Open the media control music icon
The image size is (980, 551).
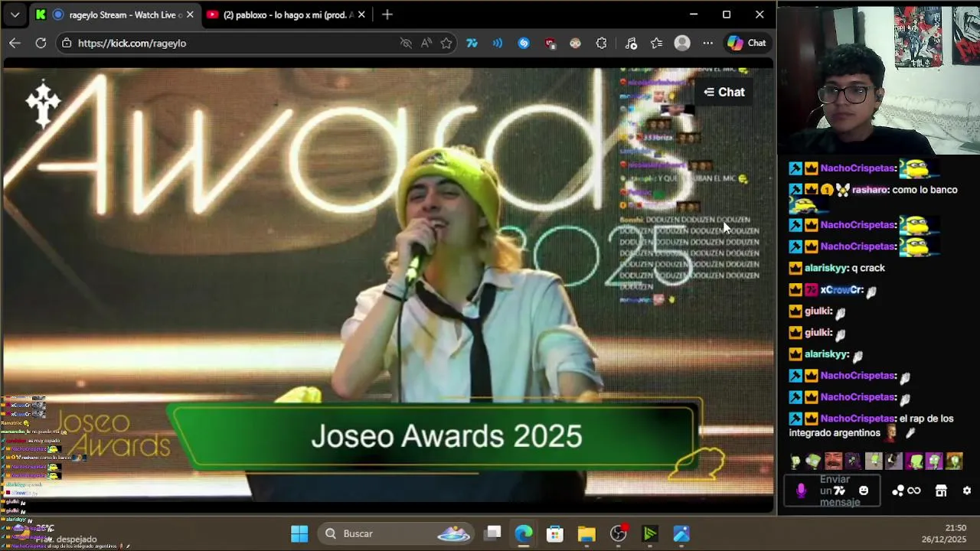click(631, 43)
